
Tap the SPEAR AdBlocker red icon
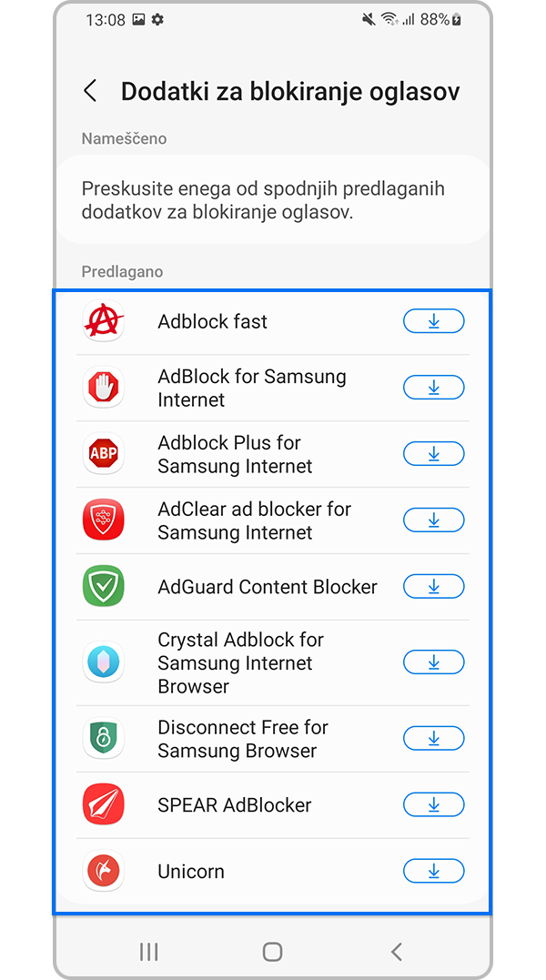[104, 804]
